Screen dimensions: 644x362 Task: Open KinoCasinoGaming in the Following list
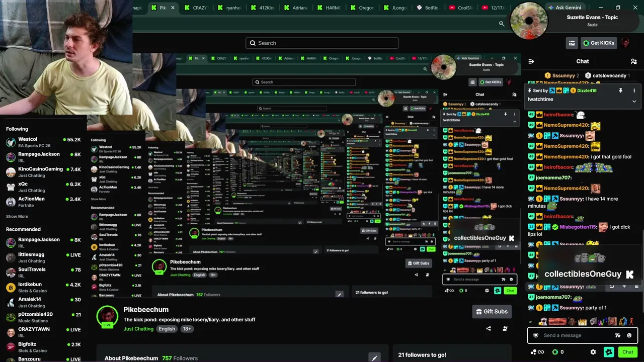[x=43, y=172]
